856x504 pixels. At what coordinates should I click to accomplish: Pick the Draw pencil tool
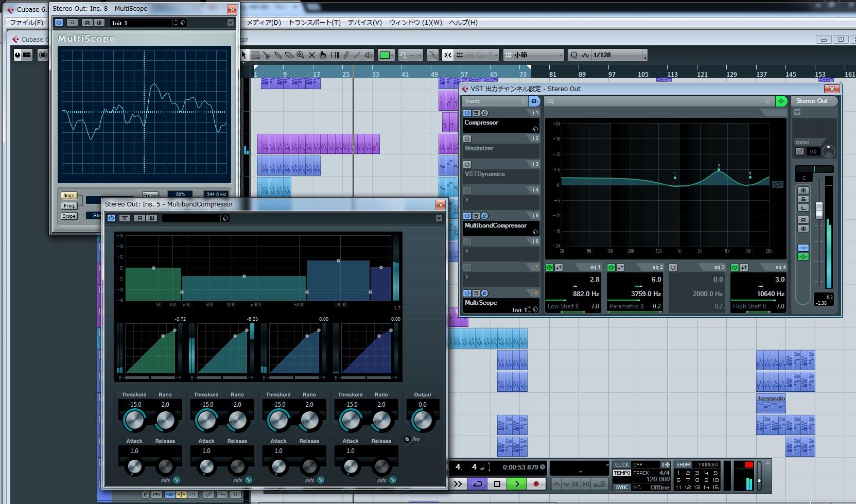pyautogui.click(x=346, y=55)
